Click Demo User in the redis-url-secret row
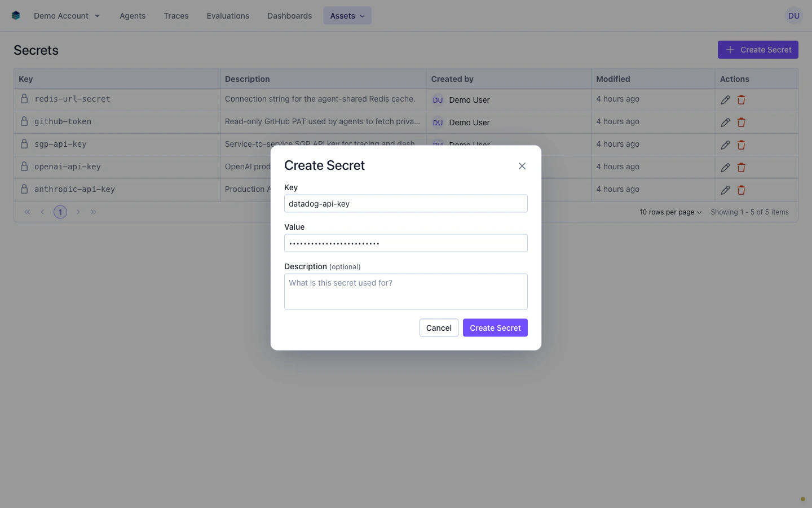 pos(469,100)
